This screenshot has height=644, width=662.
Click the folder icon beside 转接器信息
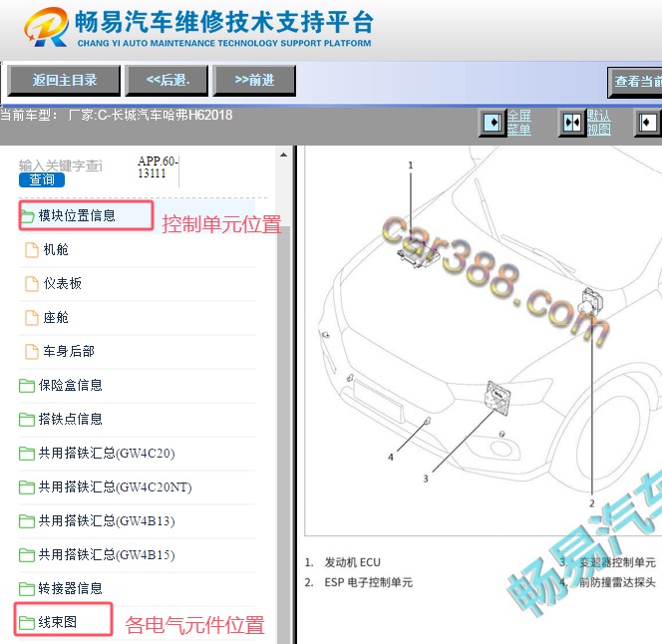click(27, 589)
